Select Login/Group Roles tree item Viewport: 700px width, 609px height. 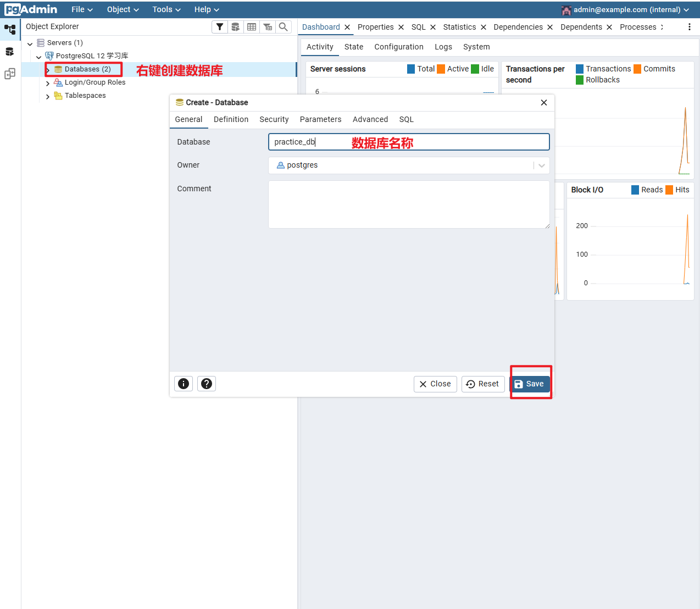click(x=95, y=82)
